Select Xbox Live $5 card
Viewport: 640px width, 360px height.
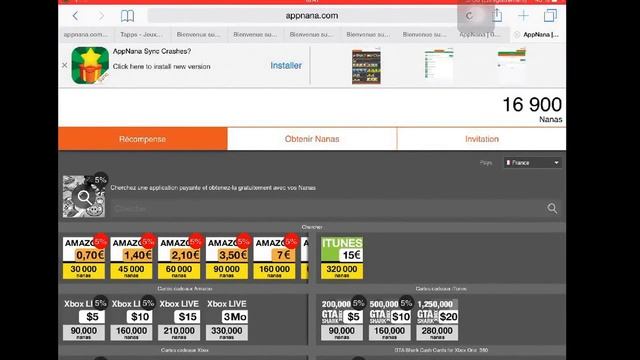84,320
